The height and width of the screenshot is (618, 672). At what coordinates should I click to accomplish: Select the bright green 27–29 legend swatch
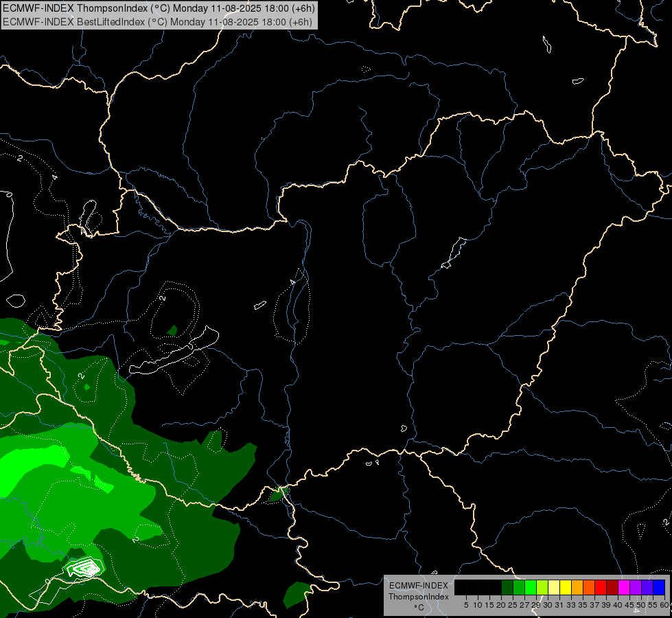click(x=531, y=587)
